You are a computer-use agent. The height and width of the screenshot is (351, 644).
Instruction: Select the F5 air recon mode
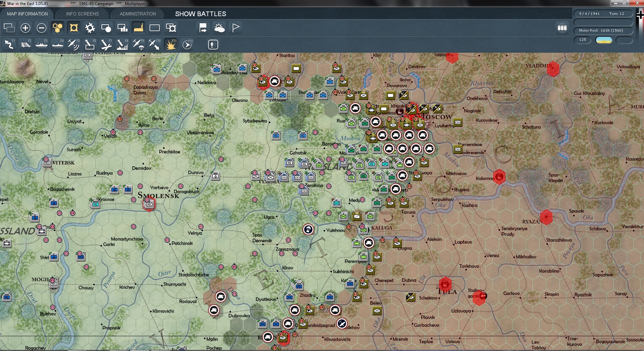74,44
